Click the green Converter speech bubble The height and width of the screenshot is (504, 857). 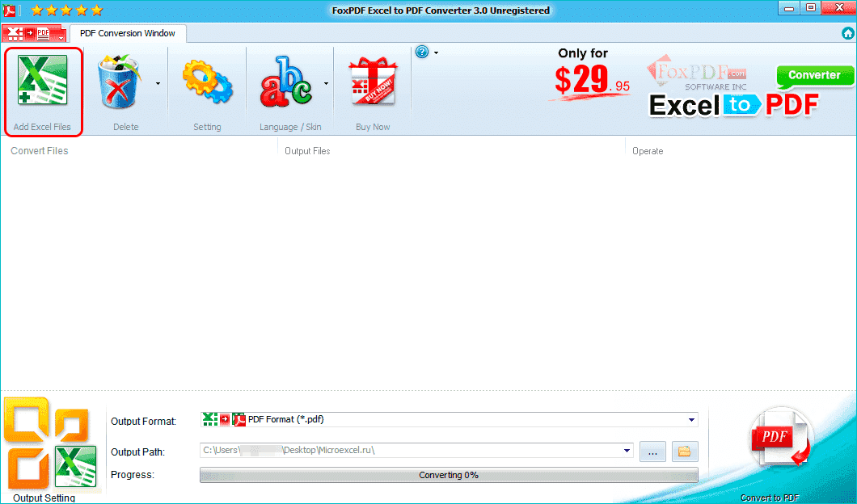coord(814,77)
